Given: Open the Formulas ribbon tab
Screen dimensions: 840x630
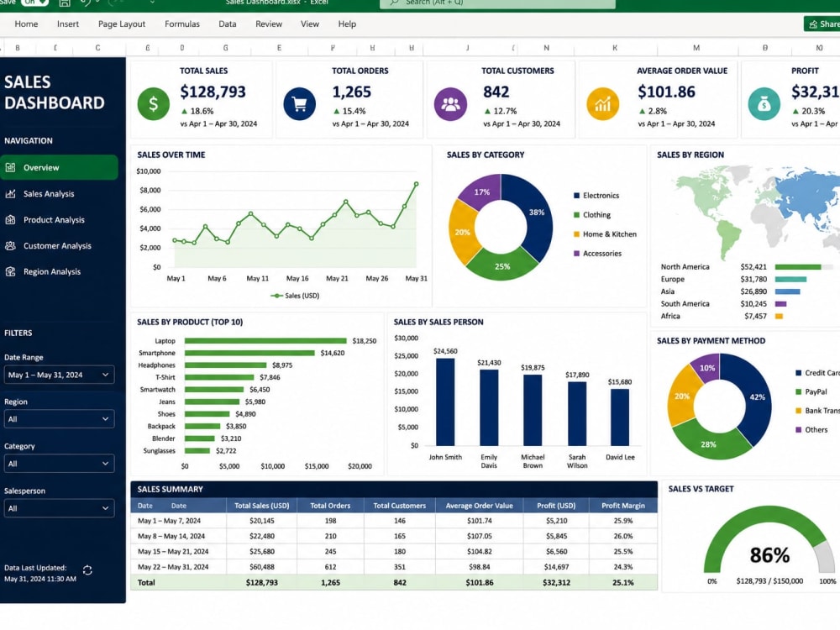Looking at the screenshot, I should pos(182,24).
